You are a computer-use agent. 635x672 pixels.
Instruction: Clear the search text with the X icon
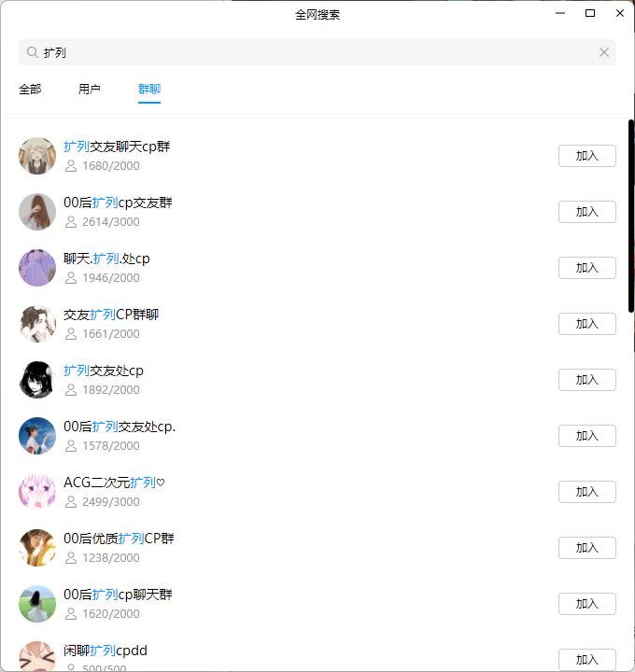(x=603, y=52)
